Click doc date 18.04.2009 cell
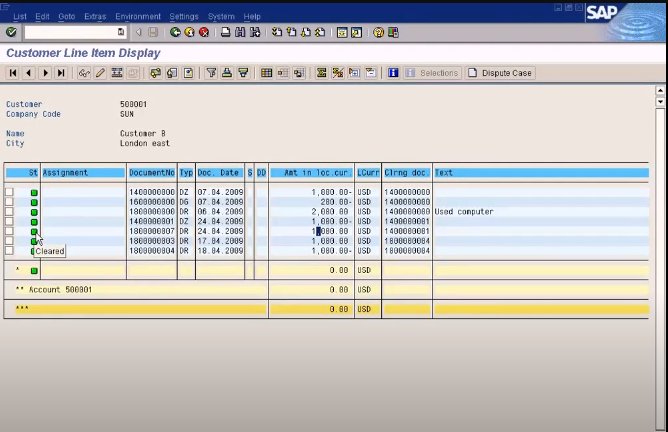 [220, 251]
